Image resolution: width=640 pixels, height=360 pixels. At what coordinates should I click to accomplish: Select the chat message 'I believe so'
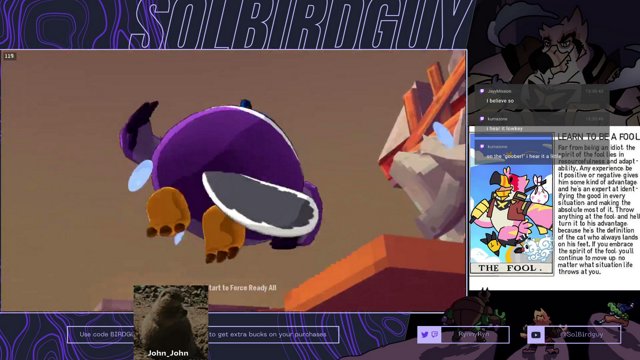coord(500,101)
